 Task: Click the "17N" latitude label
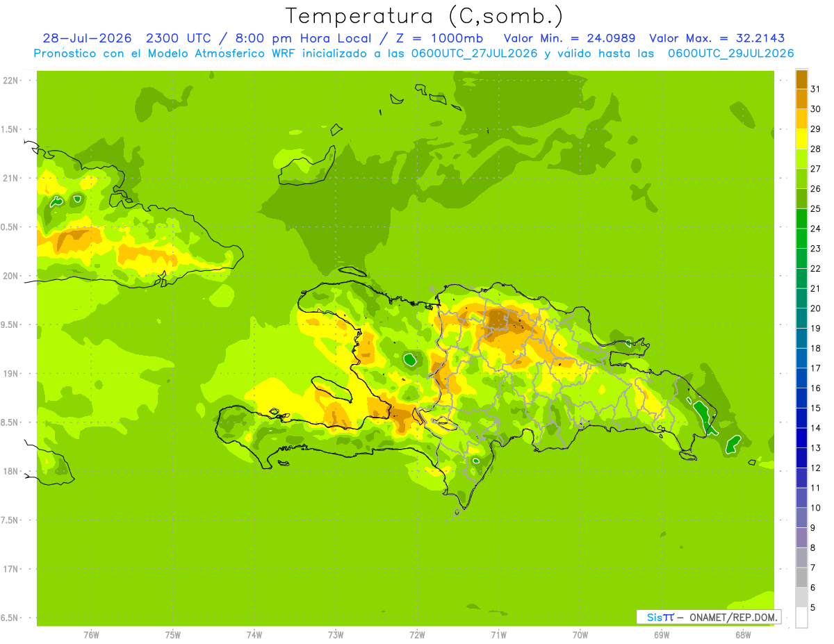pyautogui.click(x=10, y=569)
